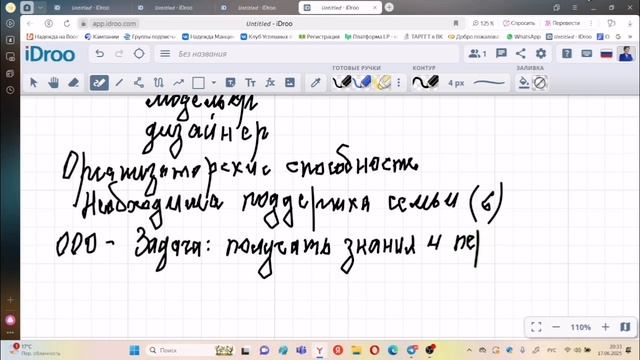Click the Спросить button
Image resolution: width=640 pixels, height=360 pixels.
[519, 23]
